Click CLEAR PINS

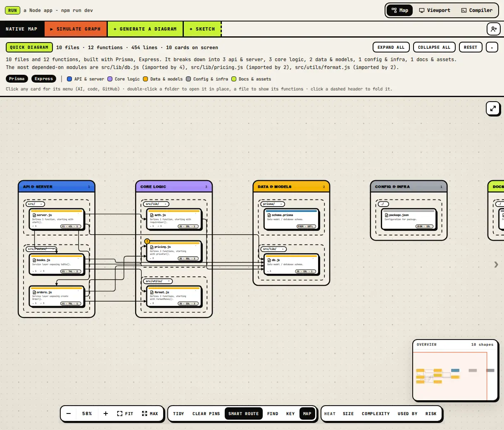click(x=206, y=413)
